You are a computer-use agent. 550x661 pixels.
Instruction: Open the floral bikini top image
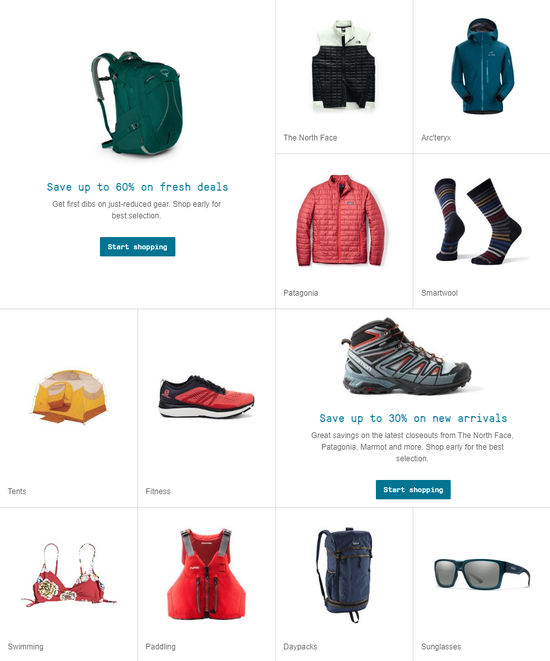click(x=68, y=575)
